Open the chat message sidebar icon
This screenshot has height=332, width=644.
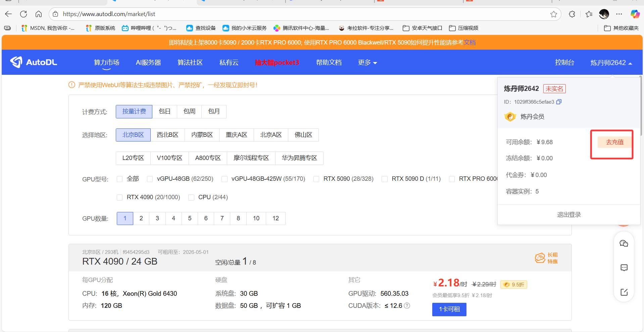(x=624, y=268)
